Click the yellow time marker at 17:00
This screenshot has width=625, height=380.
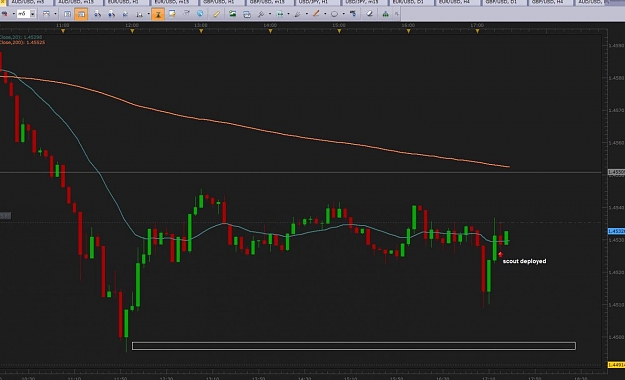pos(478,31)
